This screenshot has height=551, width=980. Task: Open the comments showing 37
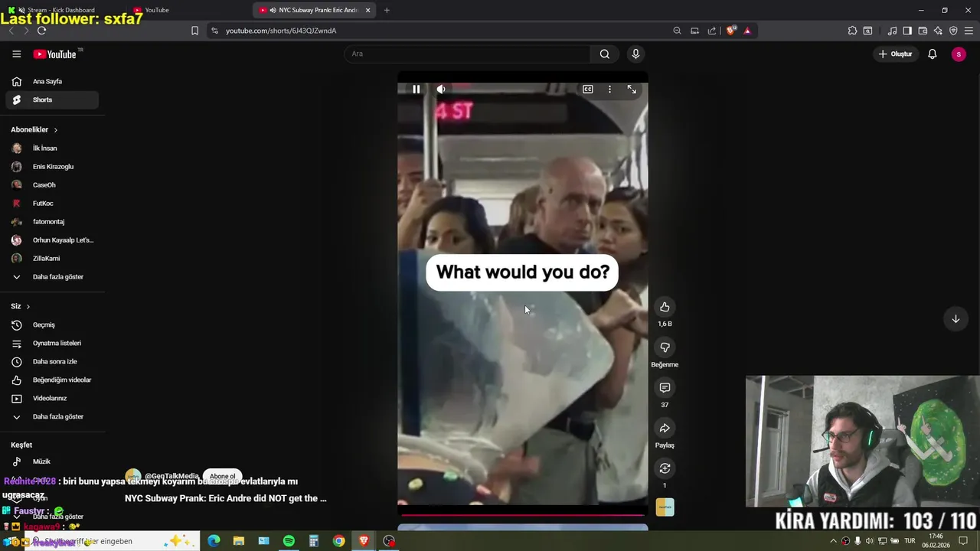coord(665,388)
